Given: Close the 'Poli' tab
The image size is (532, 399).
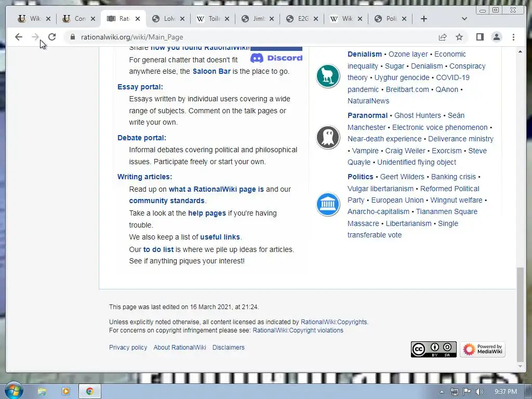Looking at the screenshot, I should click(x=404, y=19).
